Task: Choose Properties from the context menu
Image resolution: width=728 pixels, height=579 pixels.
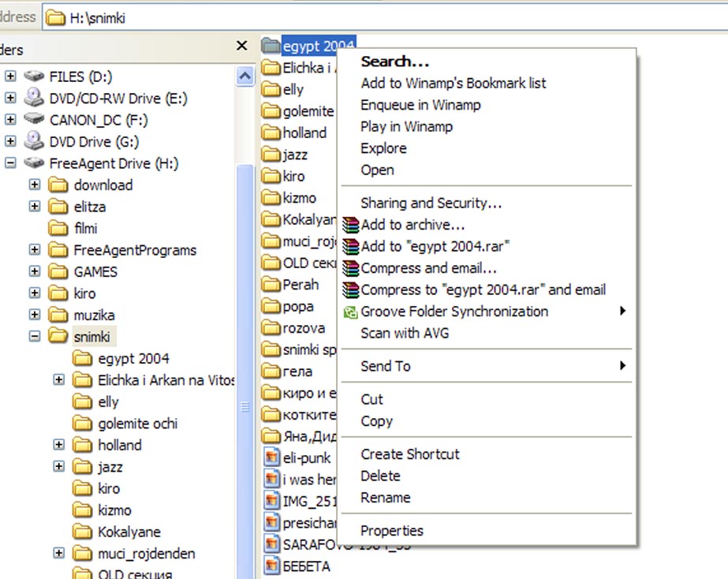Action: [392, 531]
